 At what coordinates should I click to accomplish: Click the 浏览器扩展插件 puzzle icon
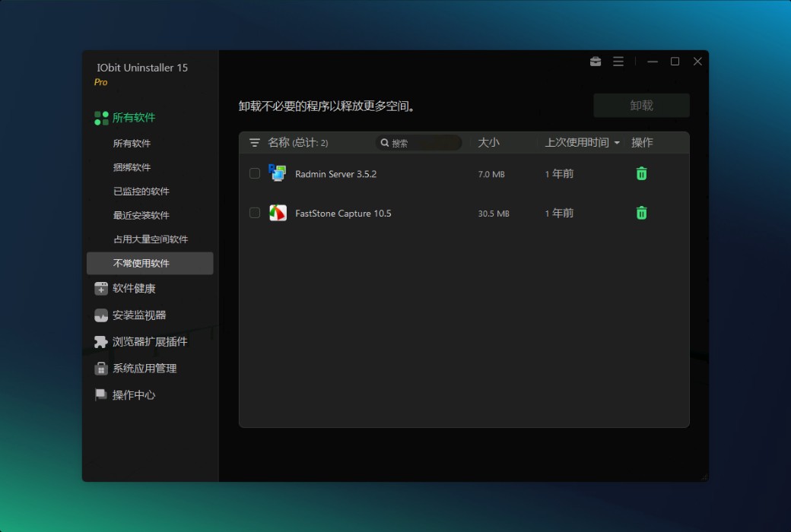coord(101,342)
